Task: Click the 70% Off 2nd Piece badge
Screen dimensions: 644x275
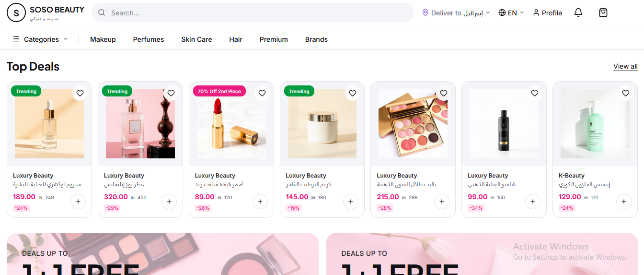Action: click(219, 91)
